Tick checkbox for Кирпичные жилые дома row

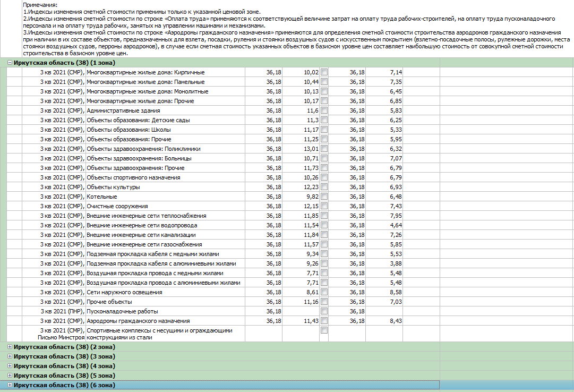pos(324,72)
